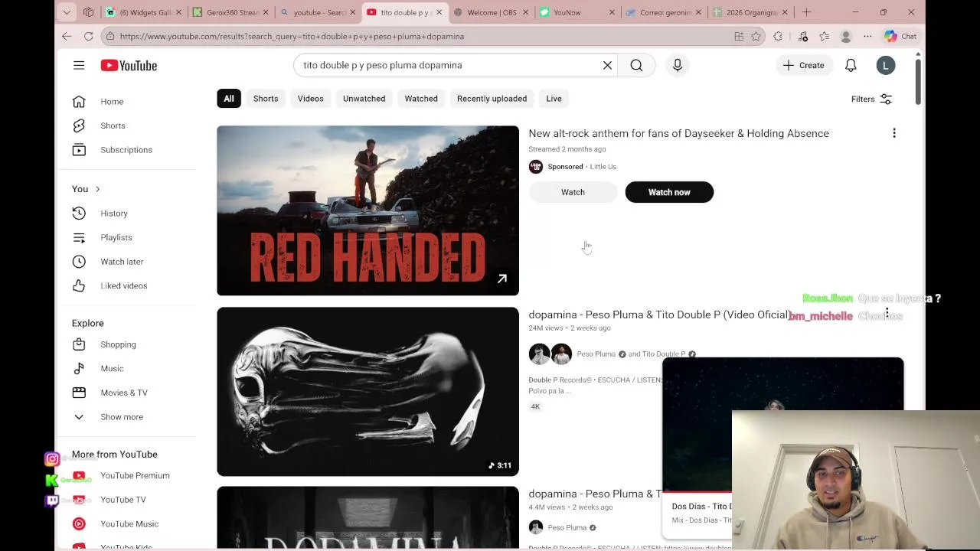Select the Unwatched filter chip
Image resolution: width=980 pixels, height=551 pixels.
coord(364,98)
